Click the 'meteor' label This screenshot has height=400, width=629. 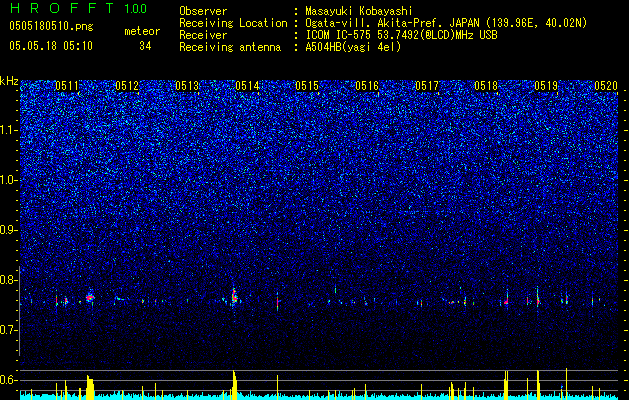coord(142,31)
